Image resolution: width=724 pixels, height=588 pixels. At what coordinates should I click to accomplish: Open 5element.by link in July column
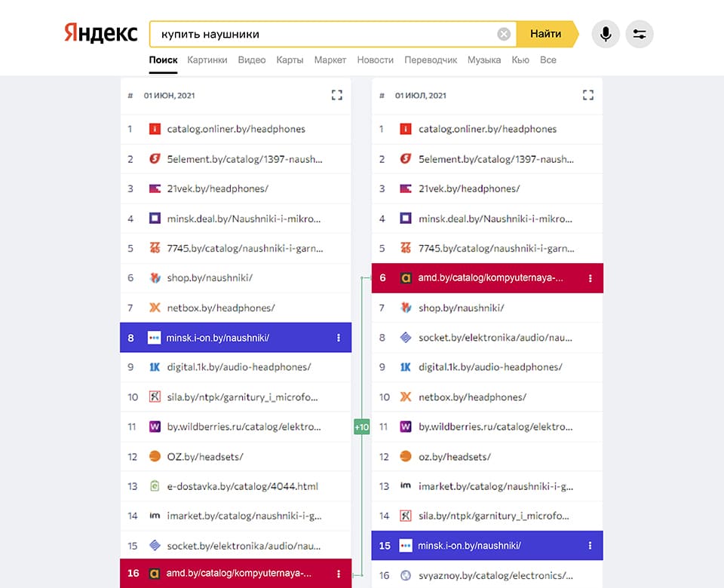496,159
